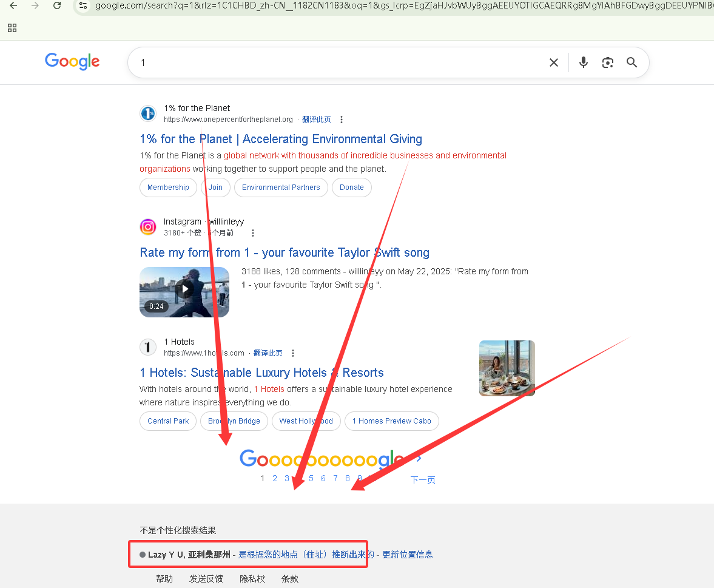
Task: Start voice search with microphone icon
Action: 584,63
